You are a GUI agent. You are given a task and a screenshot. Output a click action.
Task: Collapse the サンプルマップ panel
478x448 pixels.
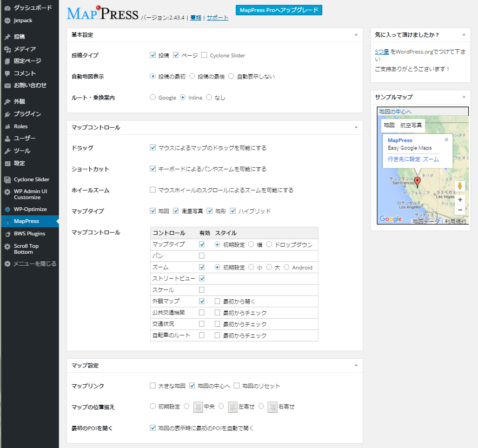click(463, 97)
